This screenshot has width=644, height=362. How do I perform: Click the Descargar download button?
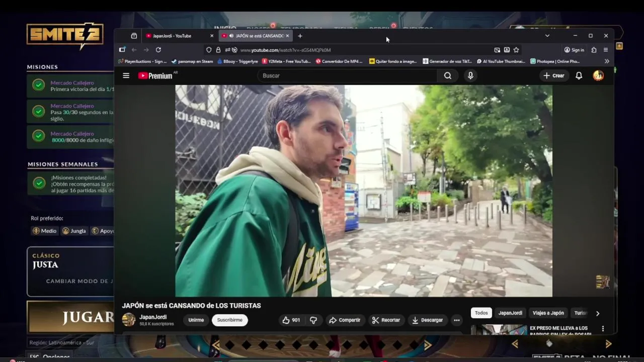coord(428,320)
